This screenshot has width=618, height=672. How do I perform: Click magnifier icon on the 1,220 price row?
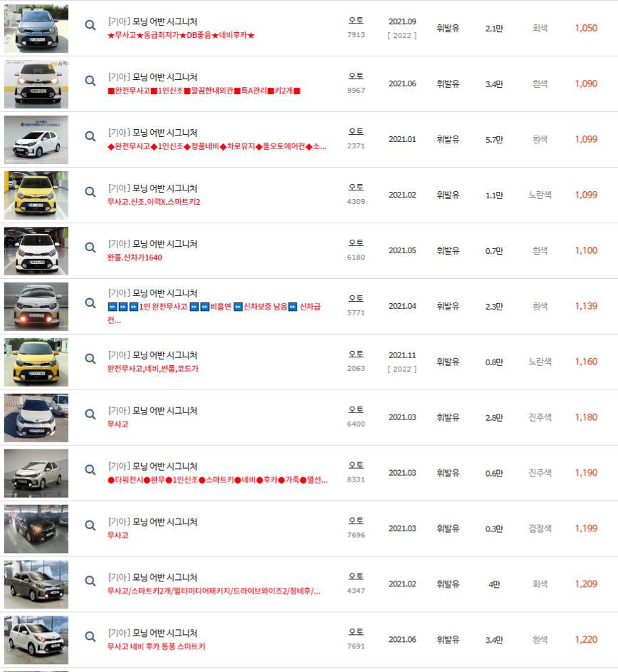[x=90, y=636]
